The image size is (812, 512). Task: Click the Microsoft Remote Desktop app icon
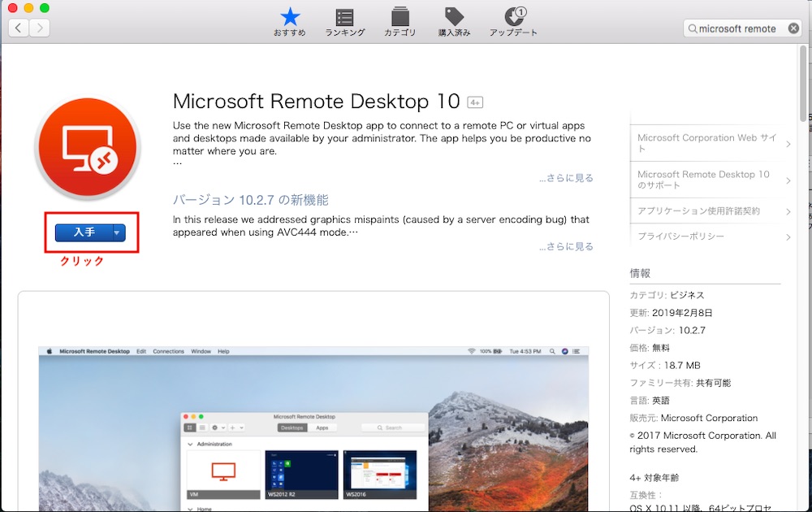pyautogui.click(x=88, y=148)
